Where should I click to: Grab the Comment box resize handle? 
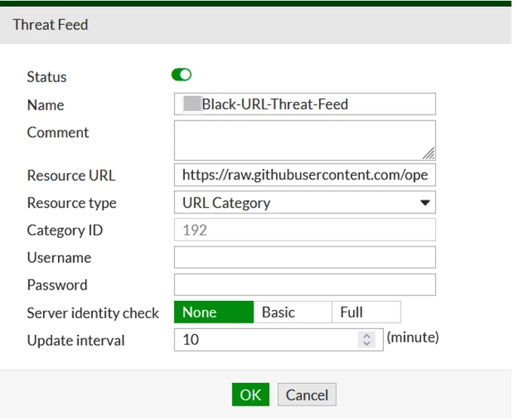pyautogui.click(x=428, y=154)
